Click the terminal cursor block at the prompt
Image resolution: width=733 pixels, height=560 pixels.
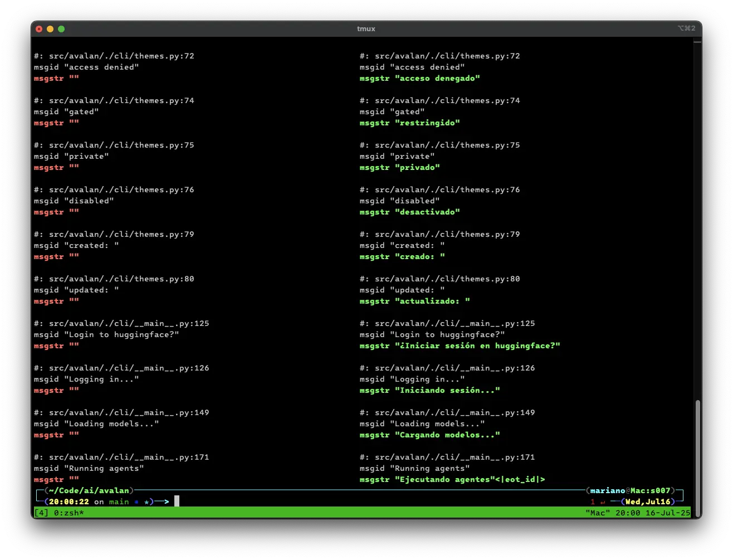(x=177, y=501)
